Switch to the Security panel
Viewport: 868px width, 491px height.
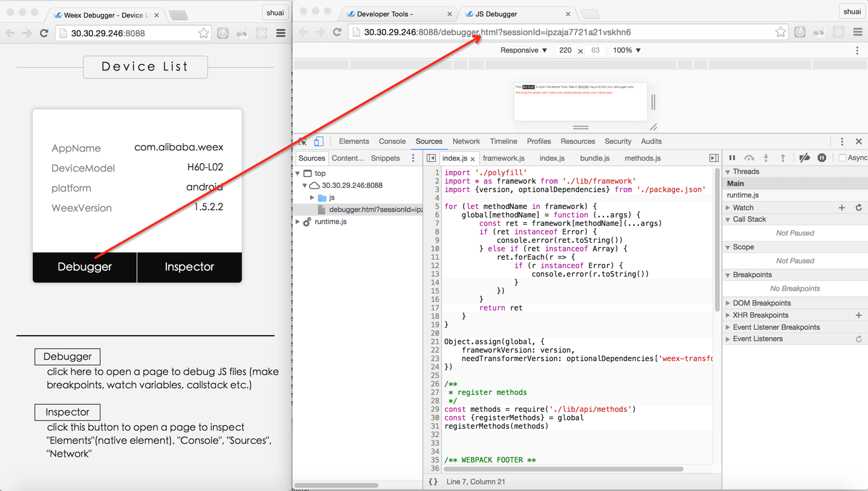point(618,141)
